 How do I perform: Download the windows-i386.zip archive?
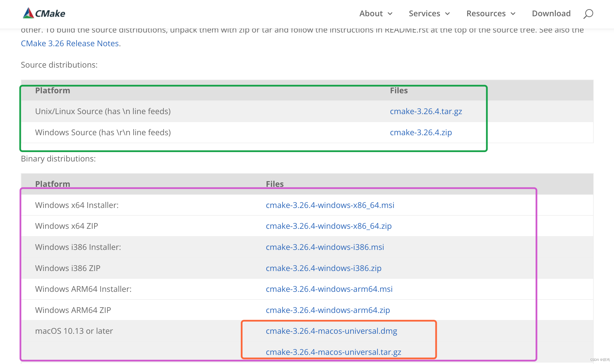click(324, 268)
